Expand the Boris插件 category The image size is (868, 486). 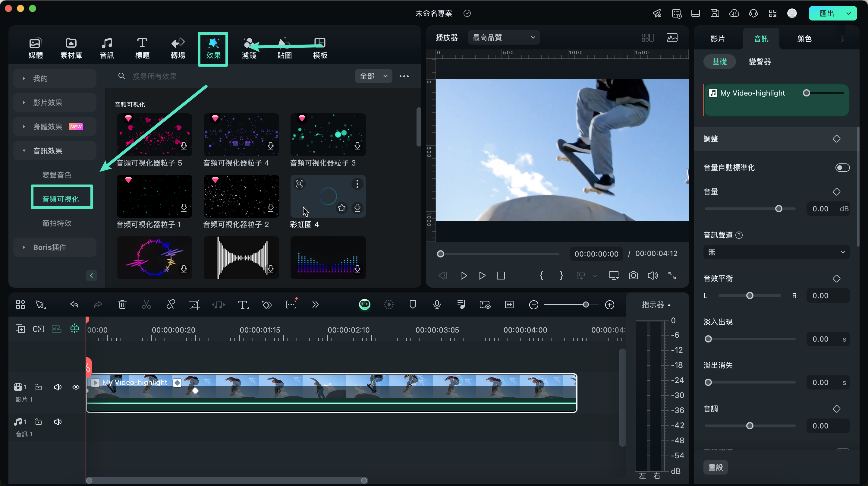(55, 247)
